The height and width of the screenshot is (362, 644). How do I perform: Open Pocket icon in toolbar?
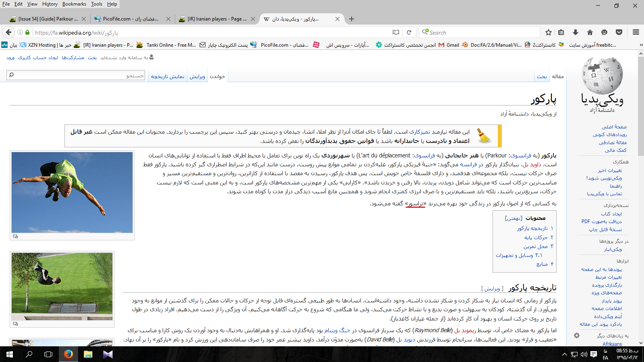(x=619, y=32)
